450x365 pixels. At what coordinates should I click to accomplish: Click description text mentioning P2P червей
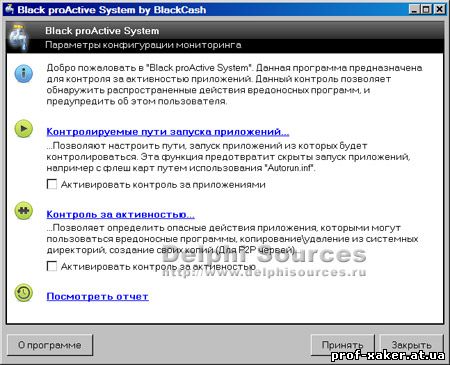click(x=232, y=239)
